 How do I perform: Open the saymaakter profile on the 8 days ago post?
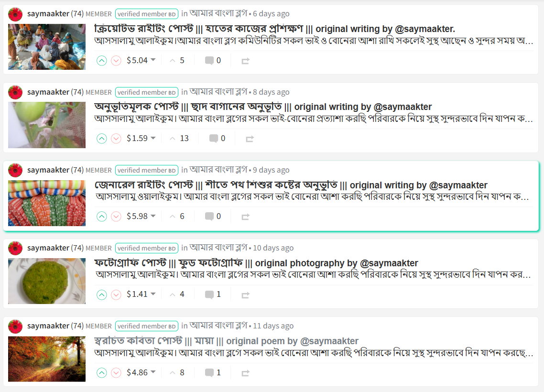point(48,92)
